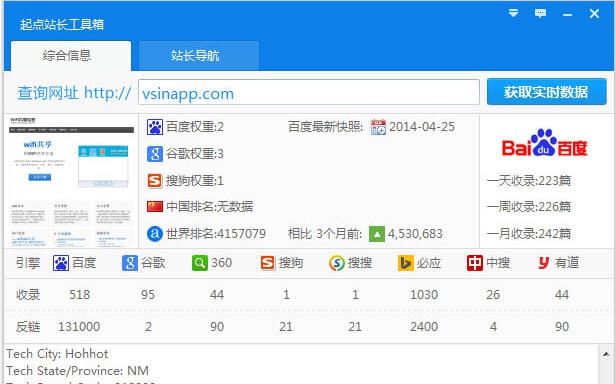The image size is (615, 384).
Task: Click the 一月收录:242篇 text
Action: (x=529, y=234)
